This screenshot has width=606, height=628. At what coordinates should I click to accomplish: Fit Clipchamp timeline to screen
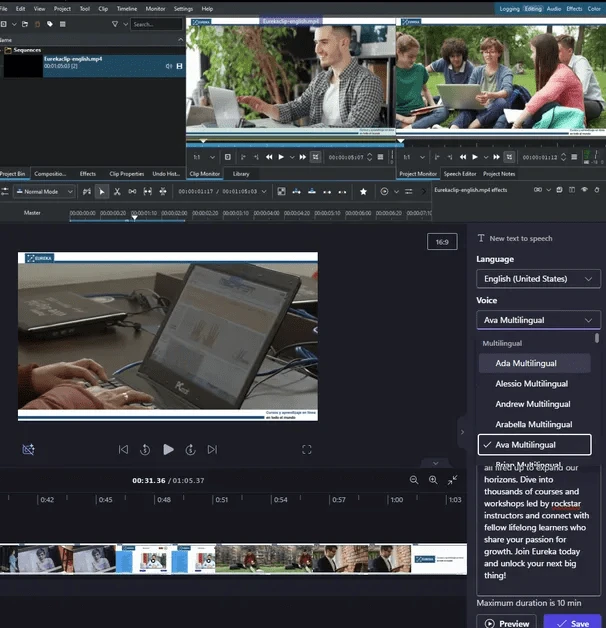tap(452, 480)
